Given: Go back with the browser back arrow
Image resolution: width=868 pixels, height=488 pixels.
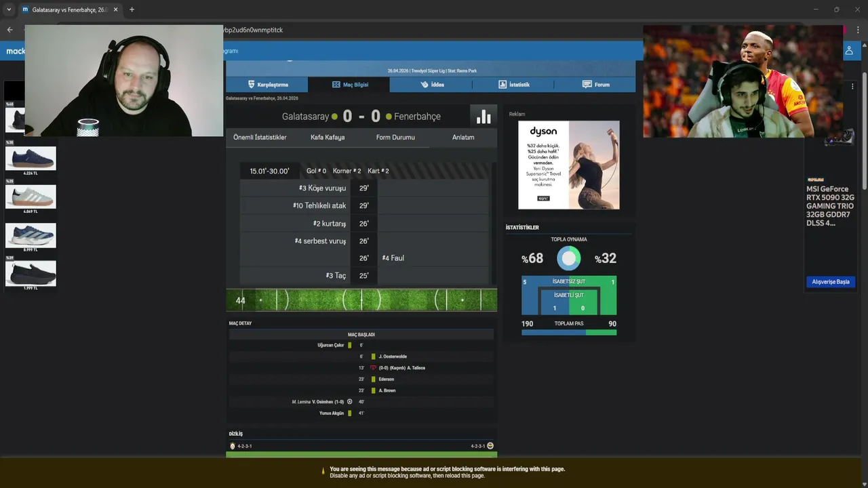Looking at the screenshot, I should (x=9, y=30).
